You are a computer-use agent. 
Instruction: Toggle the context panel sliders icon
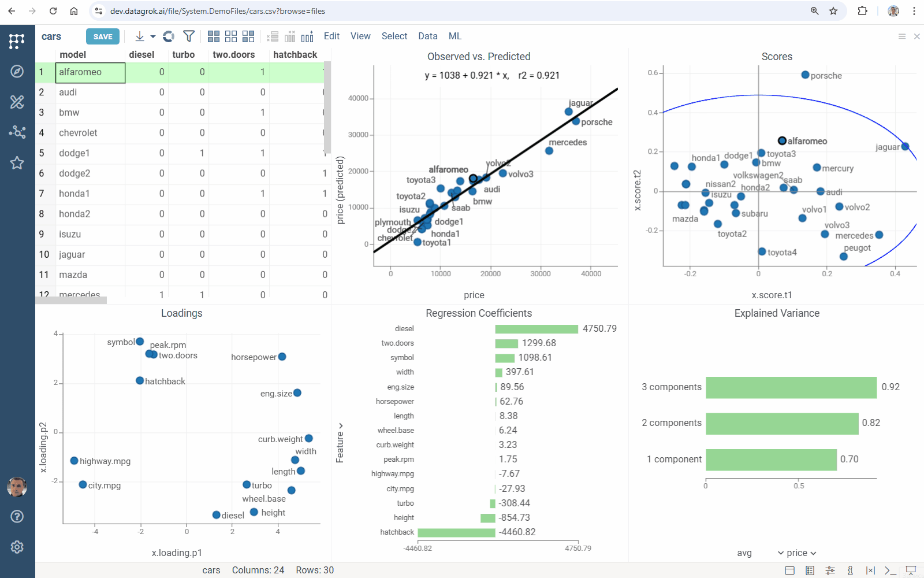click(830, 570)
